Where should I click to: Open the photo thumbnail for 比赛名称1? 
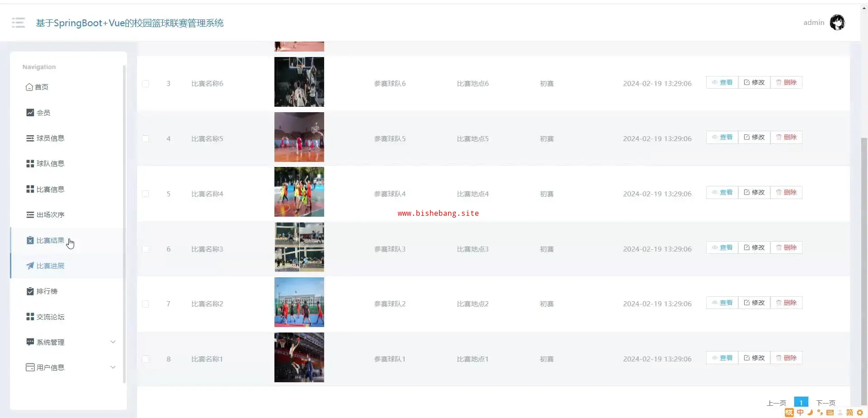point(299,357)
